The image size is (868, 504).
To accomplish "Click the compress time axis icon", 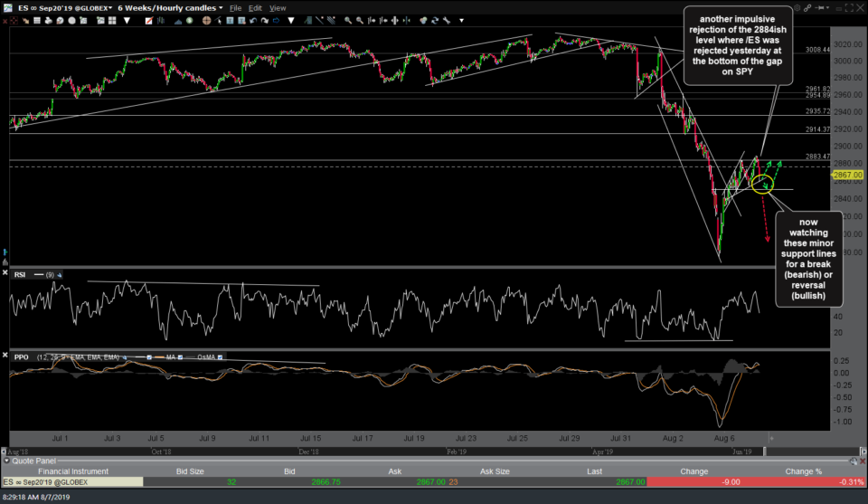I will click(406, 21).
